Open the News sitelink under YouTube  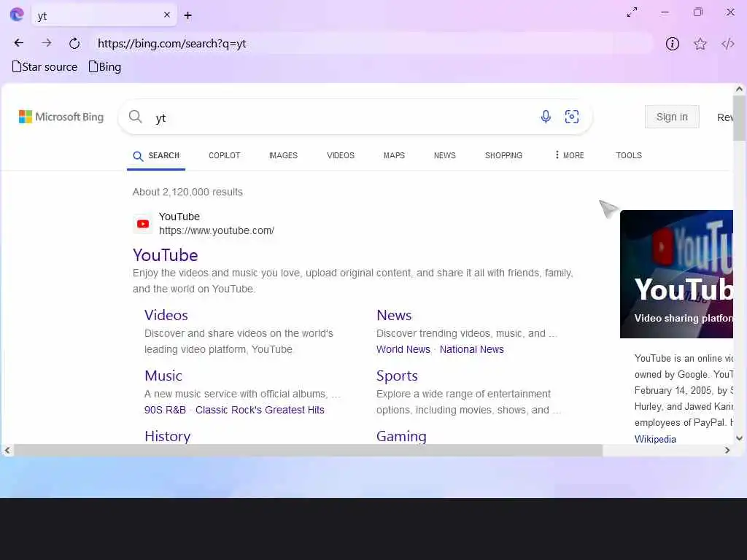click(394, 315)
